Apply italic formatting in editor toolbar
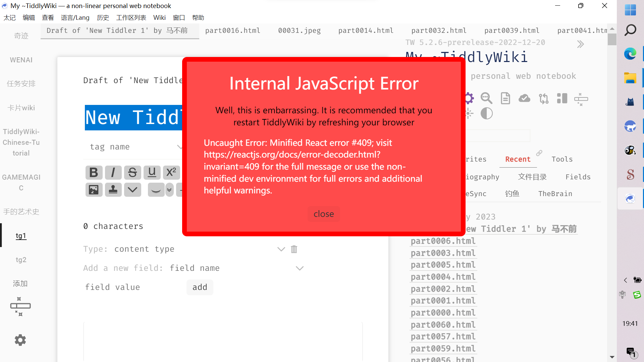 (113, 173)
